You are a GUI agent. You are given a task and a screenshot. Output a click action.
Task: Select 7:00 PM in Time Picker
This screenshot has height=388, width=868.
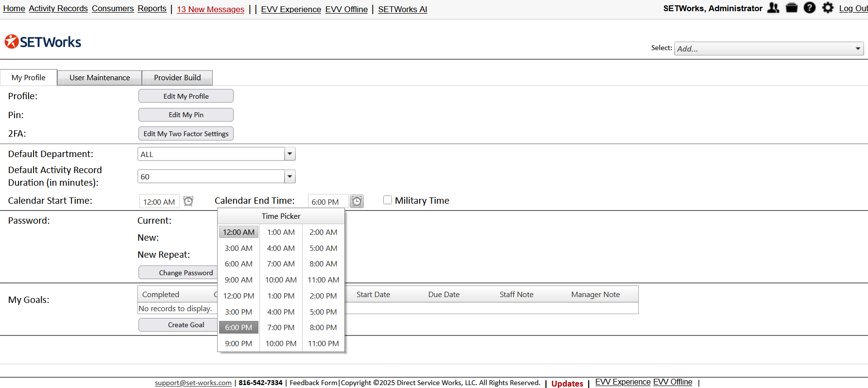[x=281, y=327]
